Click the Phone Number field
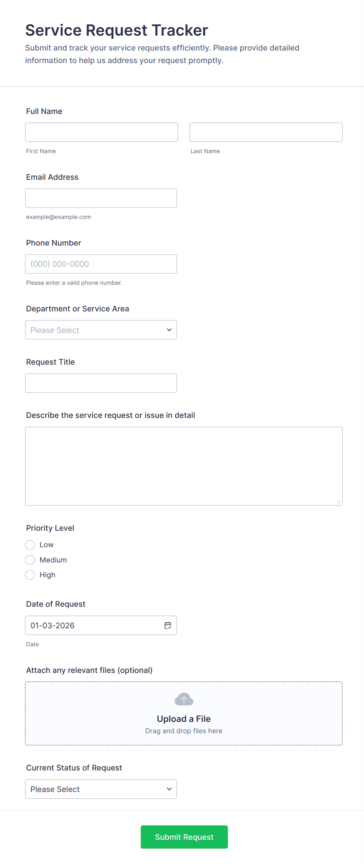364x868 pixels. tap(101, 264)
